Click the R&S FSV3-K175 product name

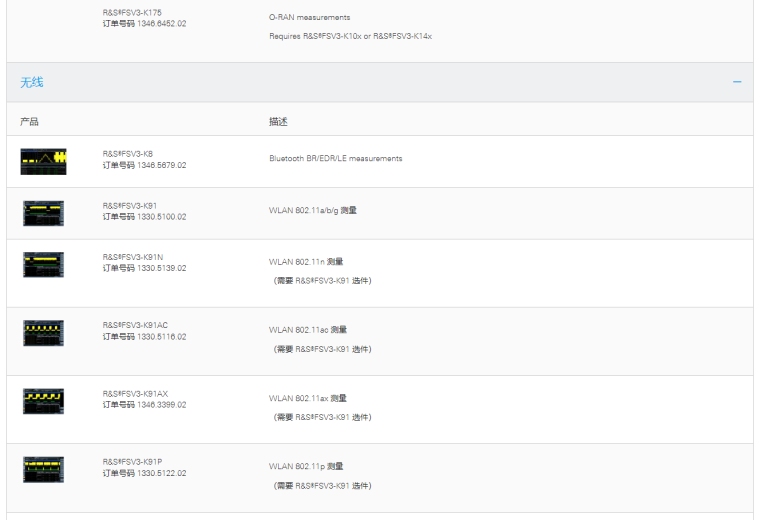[132, 12]
